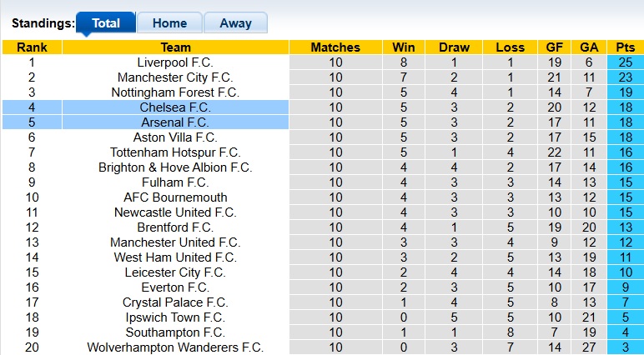This screenshot has height=355, width=644.
Task: Select the Away standings tab
Action: point(235,23)
